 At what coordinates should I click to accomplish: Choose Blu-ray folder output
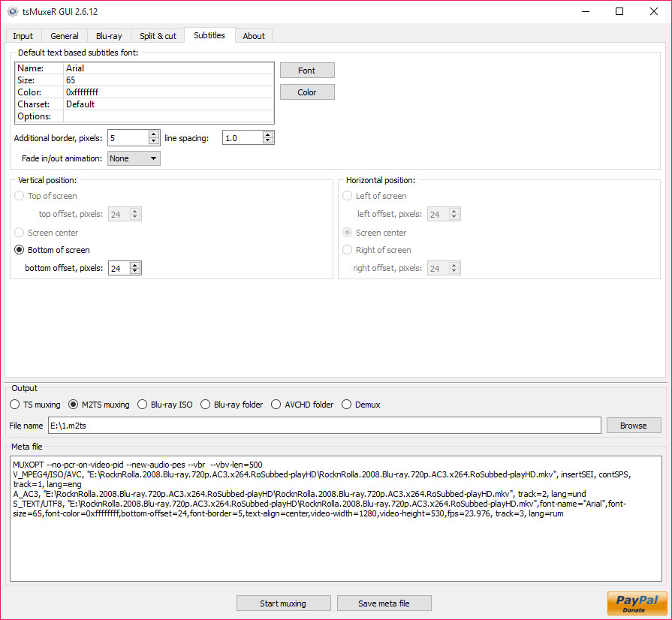[232, 405]
